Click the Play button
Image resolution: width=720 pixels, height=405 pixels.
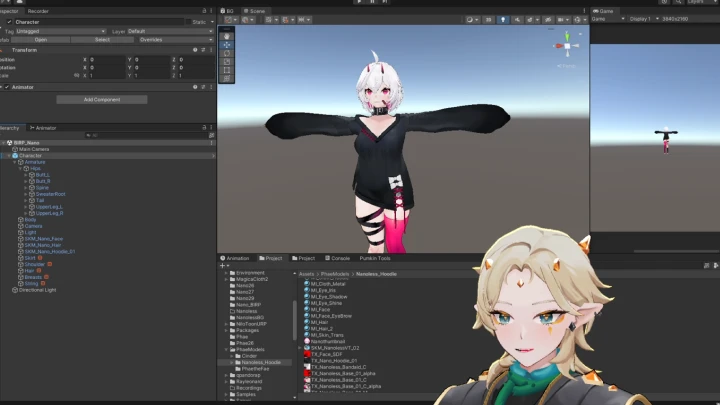pyautogui.click(x=359, y=2)
